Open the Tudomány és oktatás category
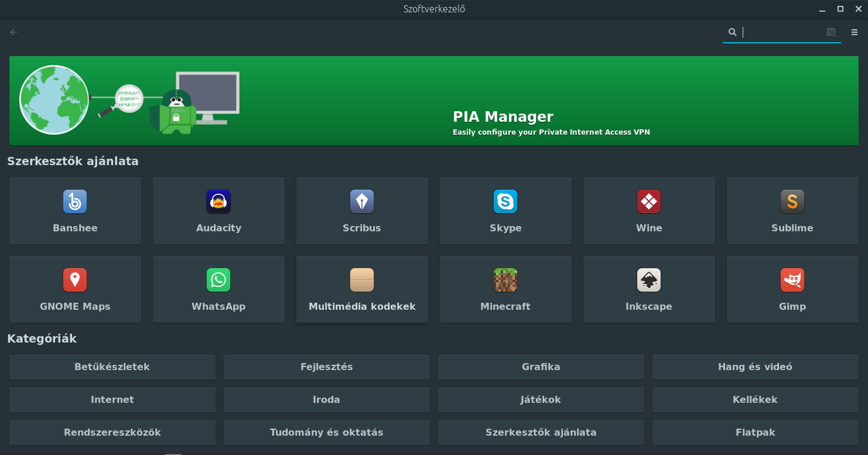This screenshot has height=455, width=868. (x=327, y=432)
